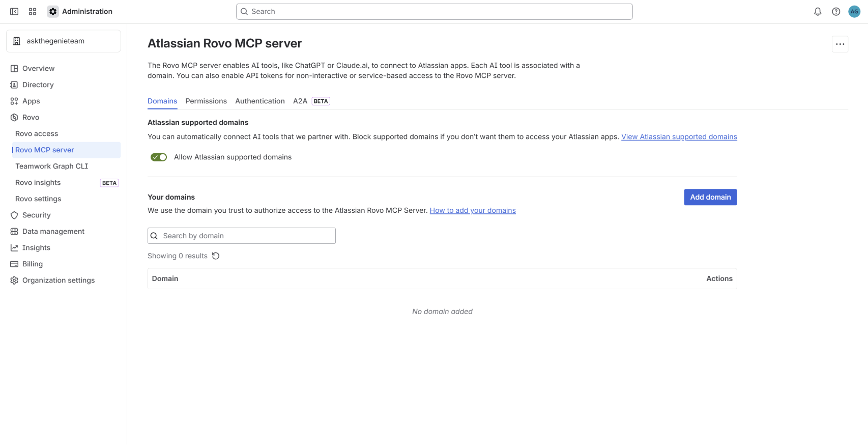Switch to the Permissions tab
868x445 pixels.
pyautogui.click(x=206, y=101)
